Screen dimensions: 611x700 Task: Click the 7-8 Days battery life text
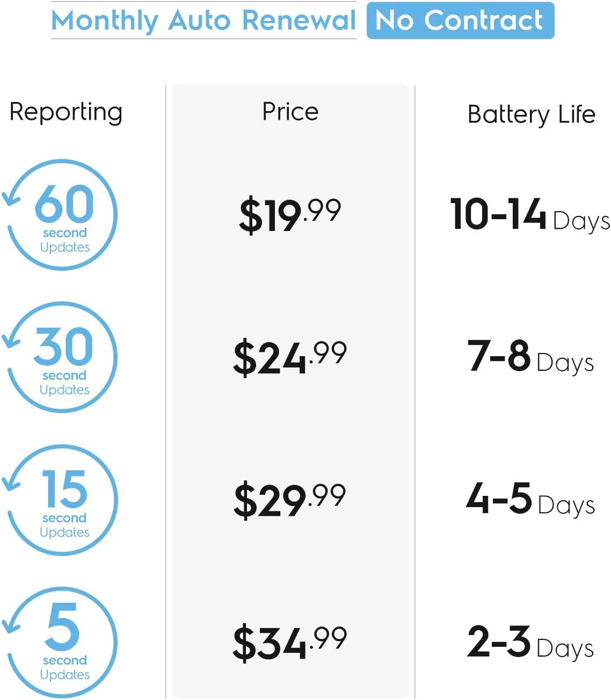530,357
